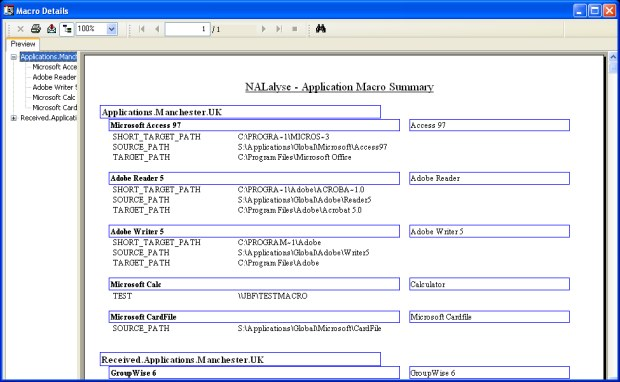Click the S:\Applications\Global\Microsoft\CardFile value
The width and height of the screenshot is (620, 382).
[310, 328]
